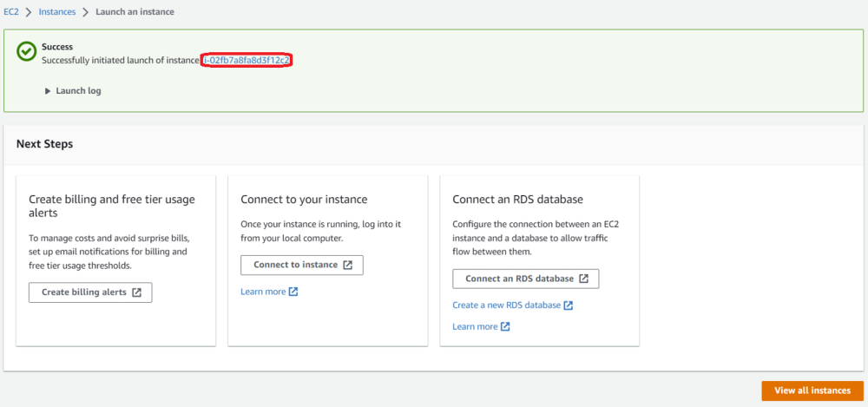Open instance ID i-02fb7a8fa8d3f12c2 link
868x407 pixels.
pos(247,60)
